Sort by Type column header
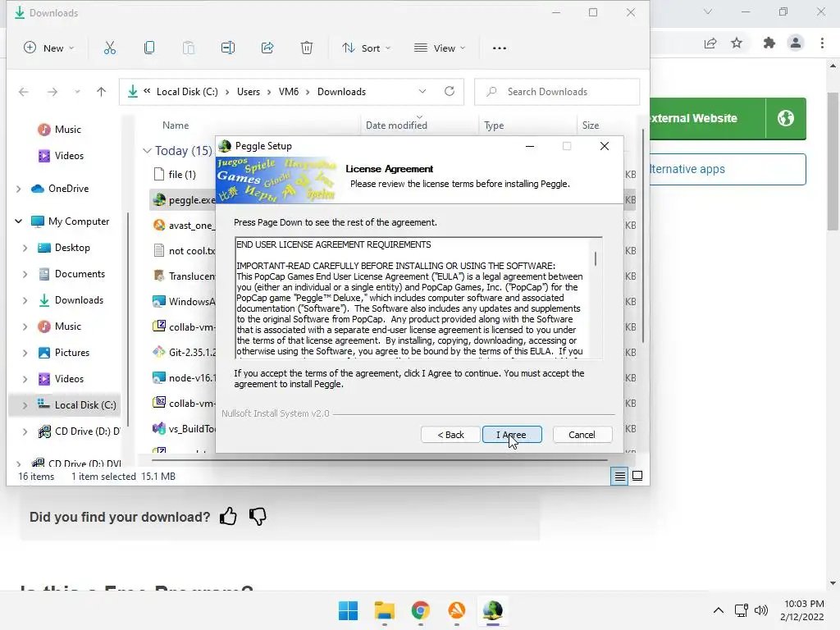 (494, 126)
